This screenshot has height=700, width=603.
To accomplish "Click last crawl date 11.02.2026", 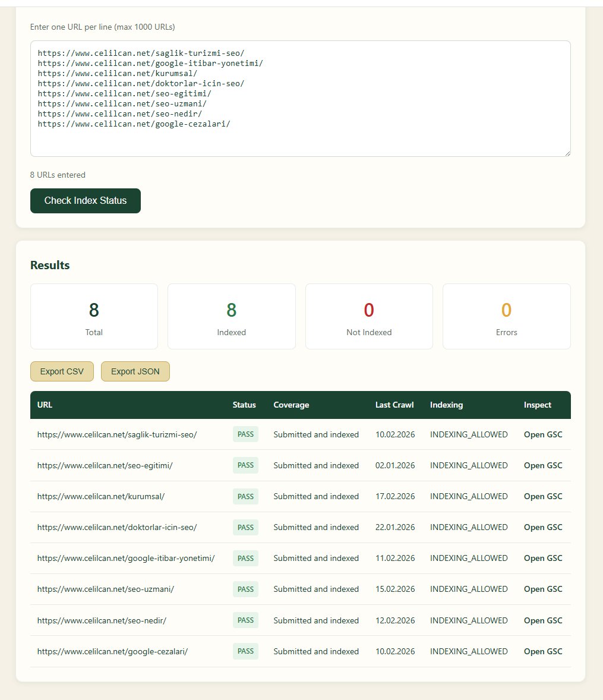I will coord(395,558).
